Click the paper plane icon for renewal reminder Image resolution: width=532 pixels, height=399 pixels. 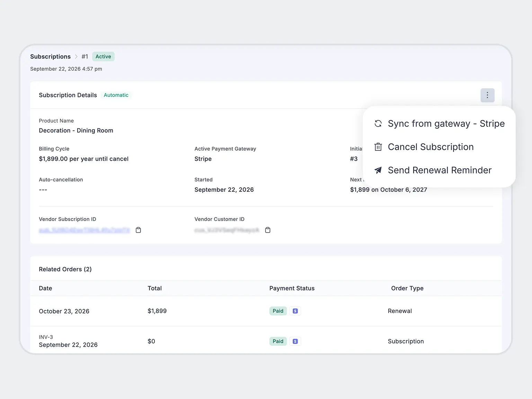click(x=378, y=170)
